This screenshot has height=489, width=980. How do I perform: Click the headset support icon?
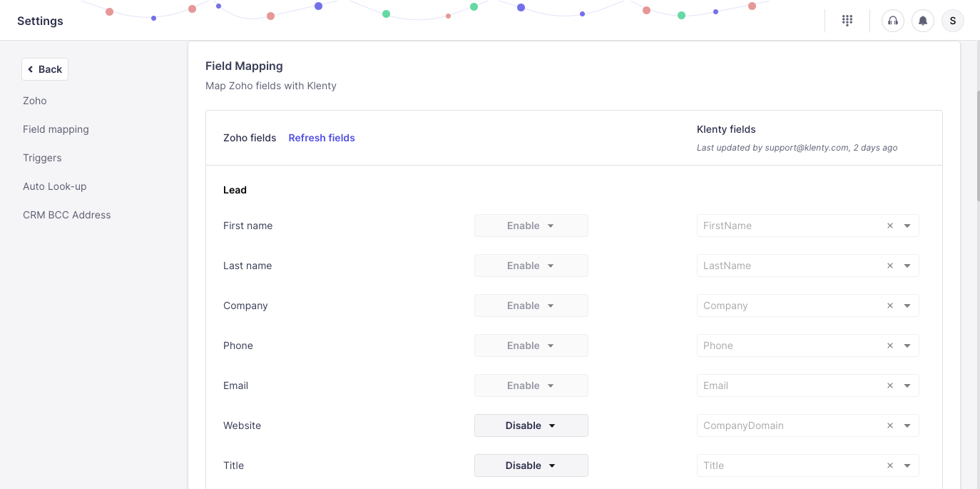[x=892, y=21]
